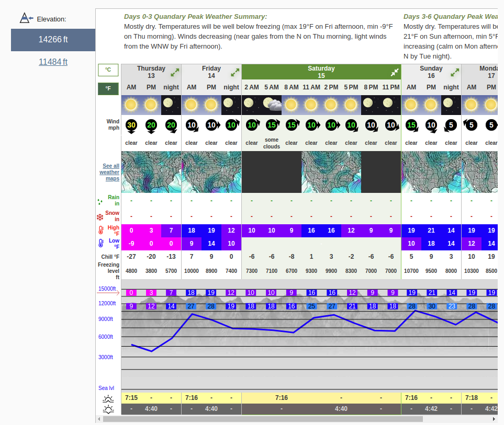The height and width of the screenshot is (425, 504).
Task: Open Sunday weather map thumbnail
Action: click(x=431, y=172)
